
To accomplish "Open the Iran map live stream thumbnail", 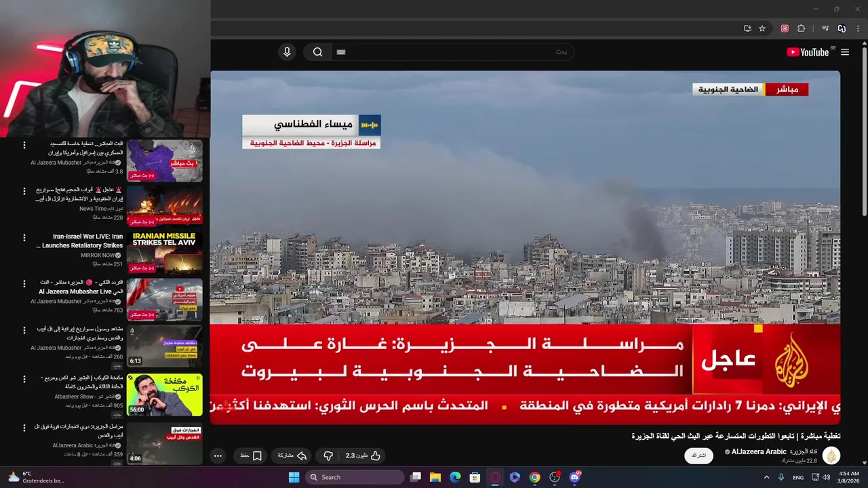I will [165, 161].
